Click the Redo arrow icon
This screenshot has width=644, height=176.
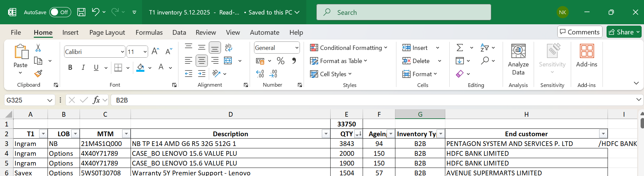click(x=115, y=12)
